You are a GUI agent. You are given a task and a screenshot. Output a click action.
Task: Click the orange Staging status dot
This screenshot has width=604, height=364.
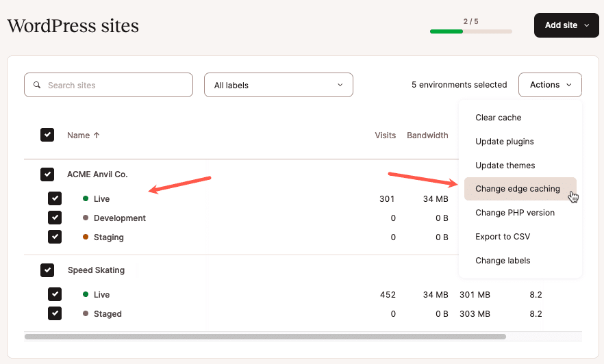click(86, 237)
